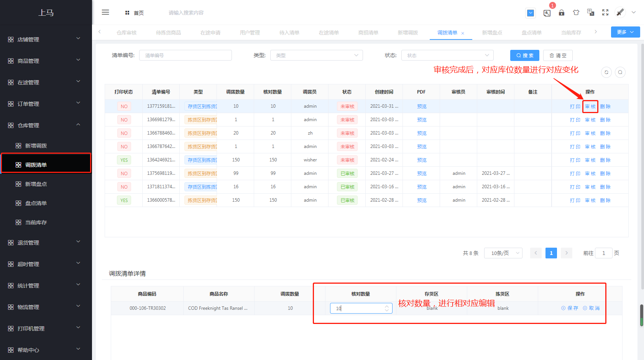Open the debug log icon with badge
The image size is (644, 360).
547,13
